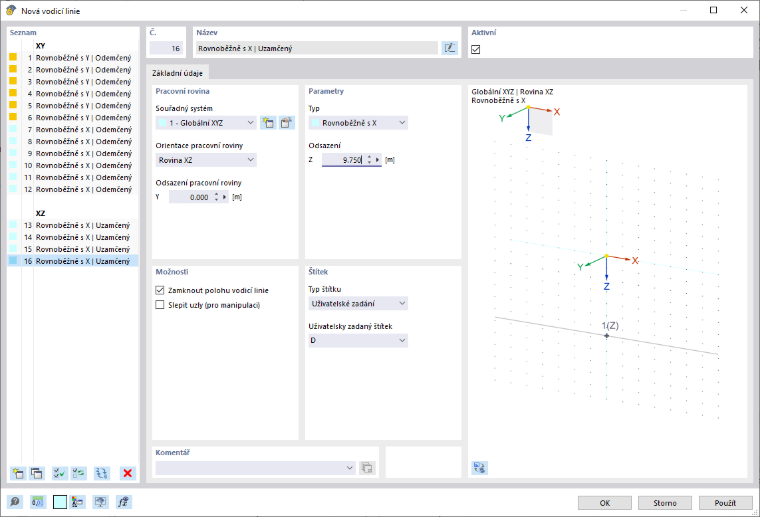Screen dimensions: 760x517
Task: Click the units and decimals icon
Action: 38,502
